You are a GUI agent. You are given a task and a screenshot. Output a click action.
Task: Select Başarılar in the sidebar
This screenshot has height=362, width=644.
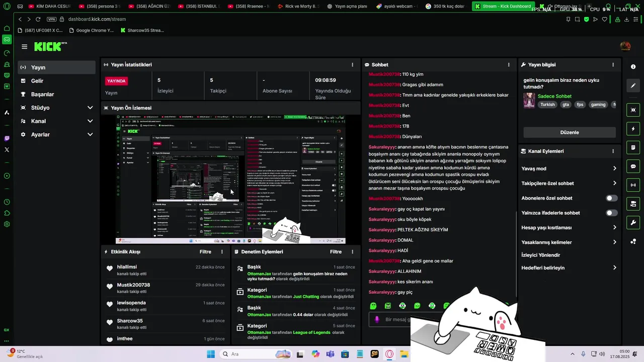[x=56, y=95]
